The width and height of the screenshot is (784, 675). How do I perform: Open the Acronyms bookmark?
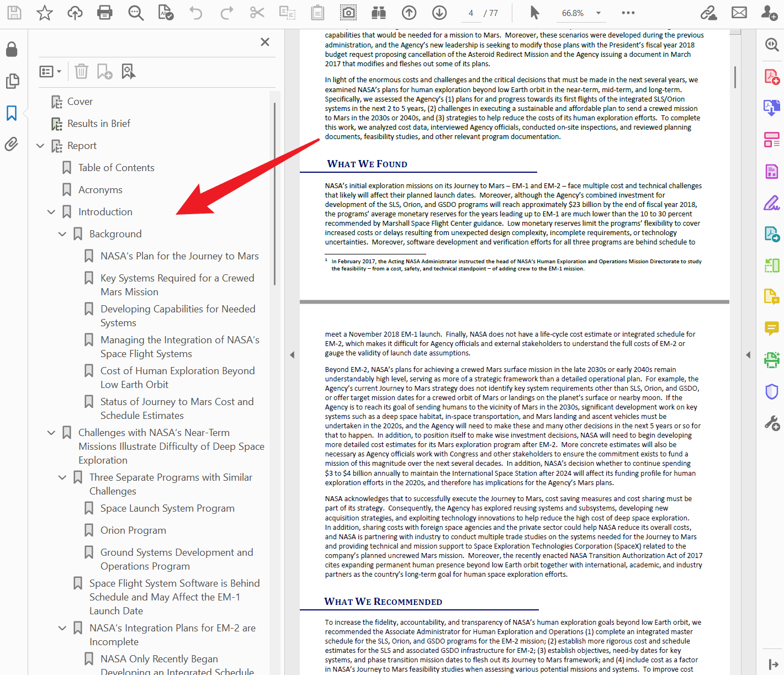(x=100, y=190)
